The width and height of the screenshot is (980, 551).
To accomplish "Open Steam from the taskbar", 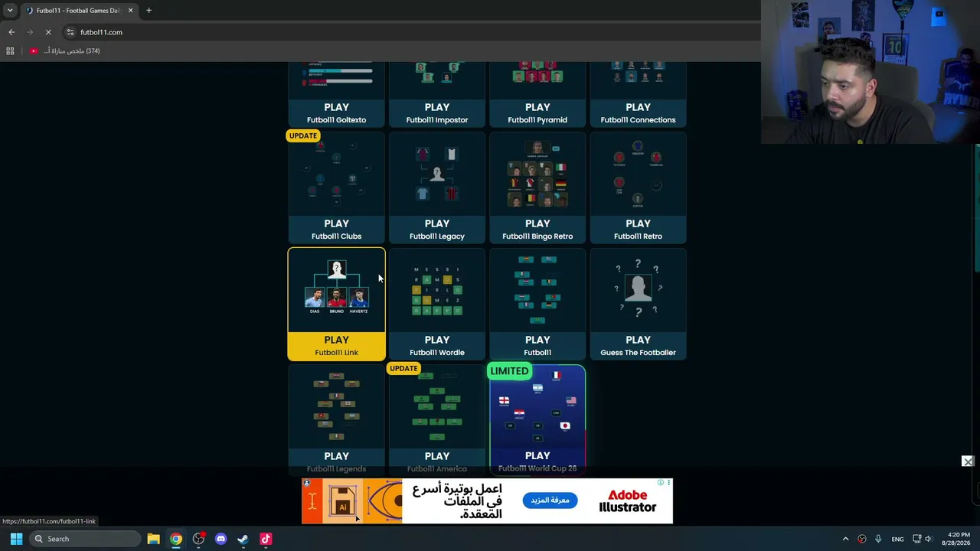I will click(243, 539).
